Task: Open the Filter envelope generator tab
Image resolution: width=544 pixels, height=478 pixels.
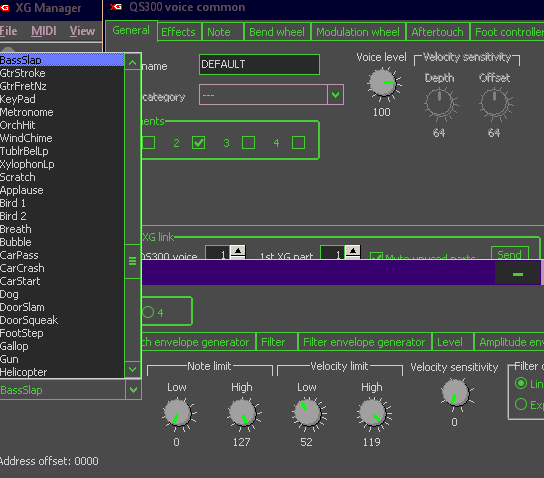Action: pyautogui.click(x=364, y=342)
